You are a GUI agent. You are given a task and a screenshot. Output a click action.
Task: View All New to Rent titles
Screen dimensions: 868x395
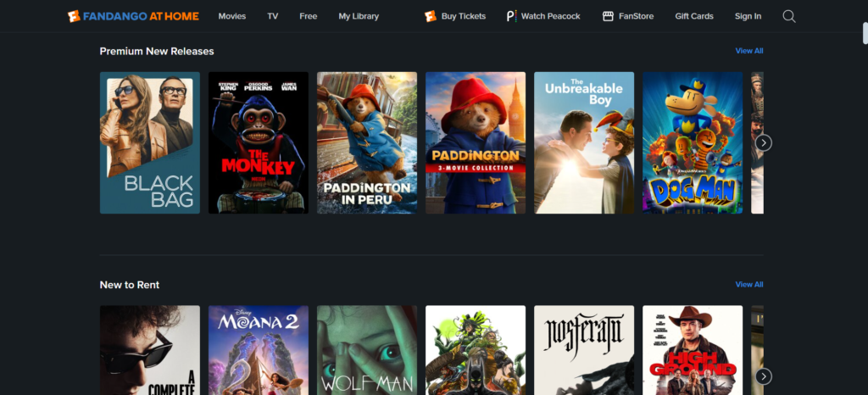(749, 284)
